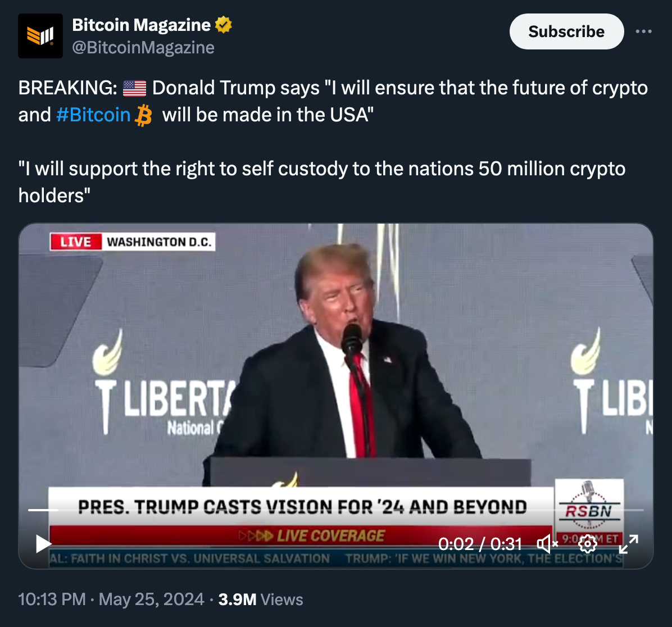The height and width of the screenshot is (627, 672).
Task: Play the video with the play button
Action: pyautogui.click(x=44, y=544)
